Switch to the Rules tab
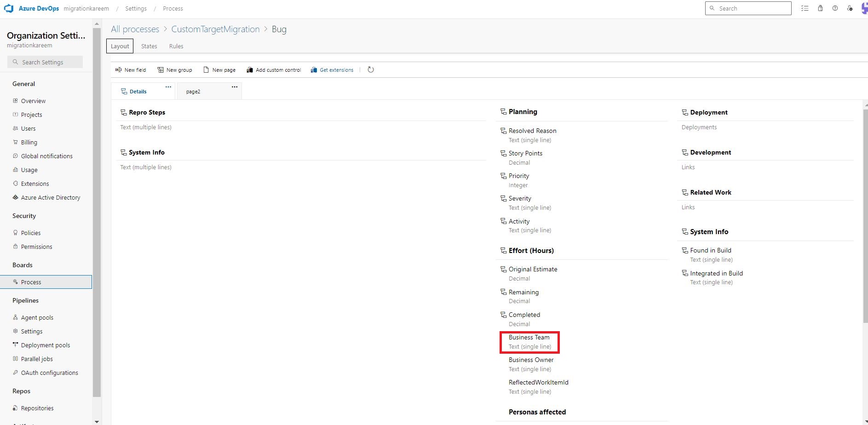Viewport: 868px width, 425px height. pos(176,46)
